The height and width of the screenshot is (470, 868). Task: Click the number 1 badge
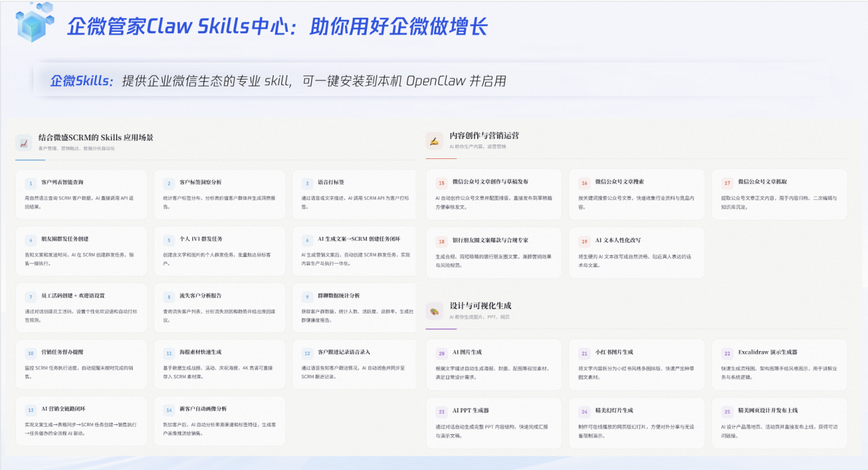tap(30, 183)
